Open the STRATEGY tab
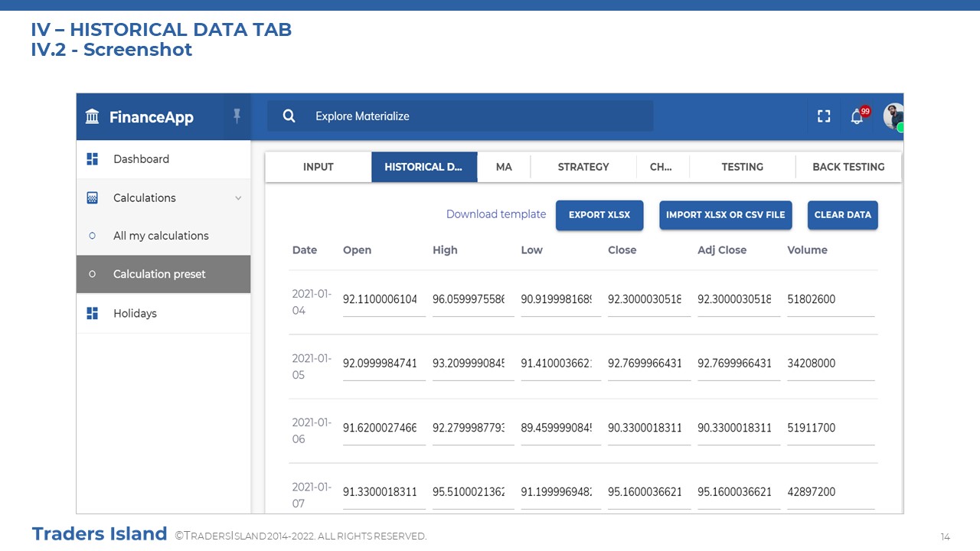The height and width of the screenshot is (551, 980). (583, 167)
